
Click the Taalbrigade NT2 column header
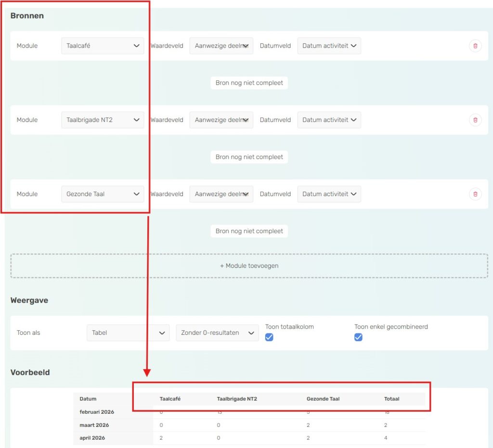tap(237, 399)
